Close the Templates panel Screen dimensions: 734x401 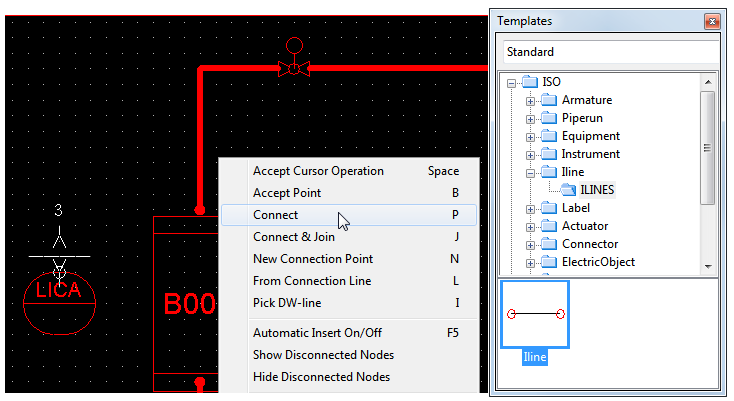[712, 20]
